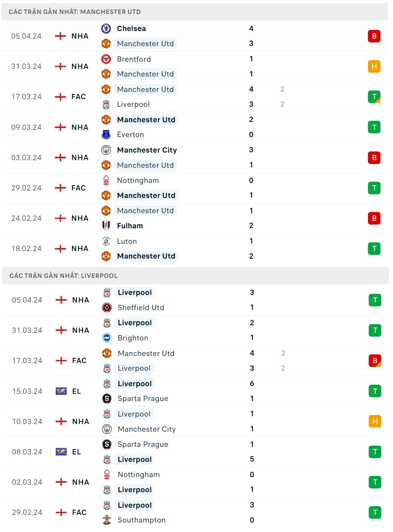Click the red B badge for Chelsea match

(x=374, y=36)
